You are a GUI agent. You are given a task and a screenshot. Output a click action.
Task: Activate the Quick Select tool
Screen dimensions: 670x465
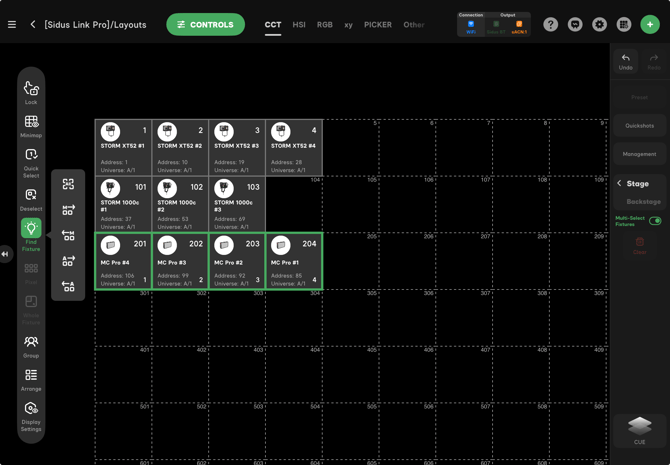click(31, 160)
